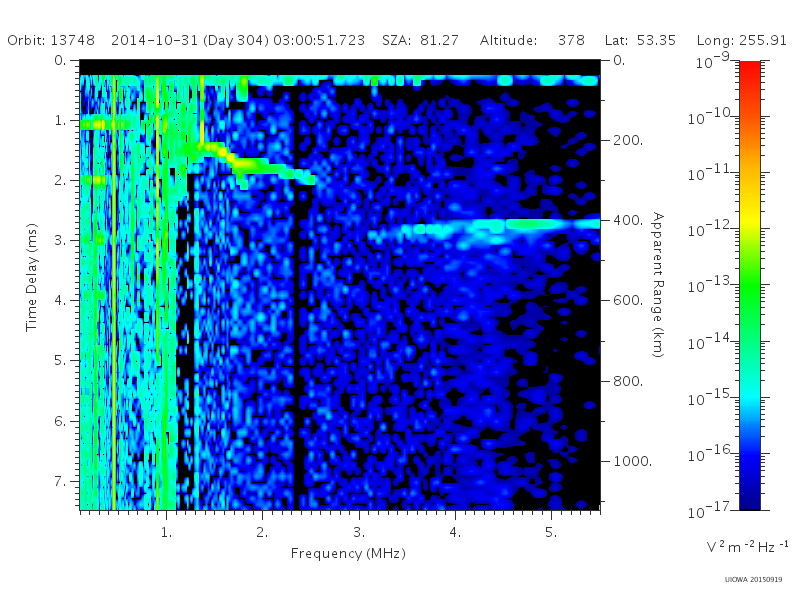Click the Lat: 53.35 label
Viewport: 800px width, 600px height.
click(x=640, y=40)
